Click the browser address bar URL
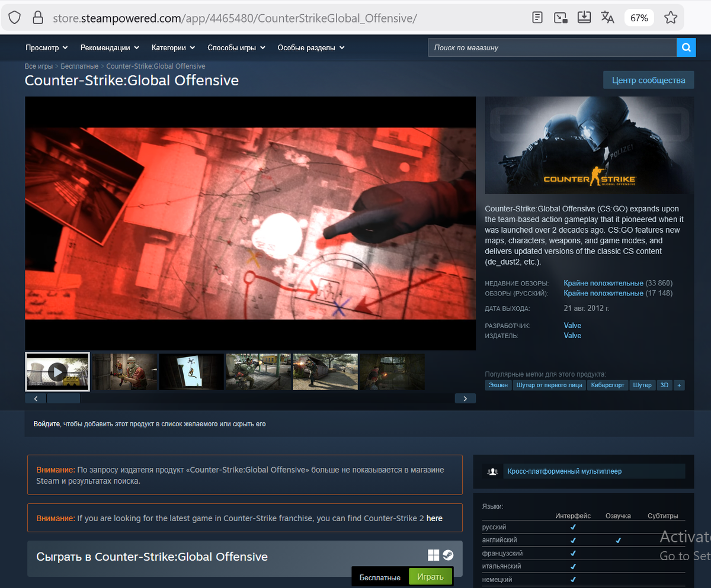 [235, 18]
